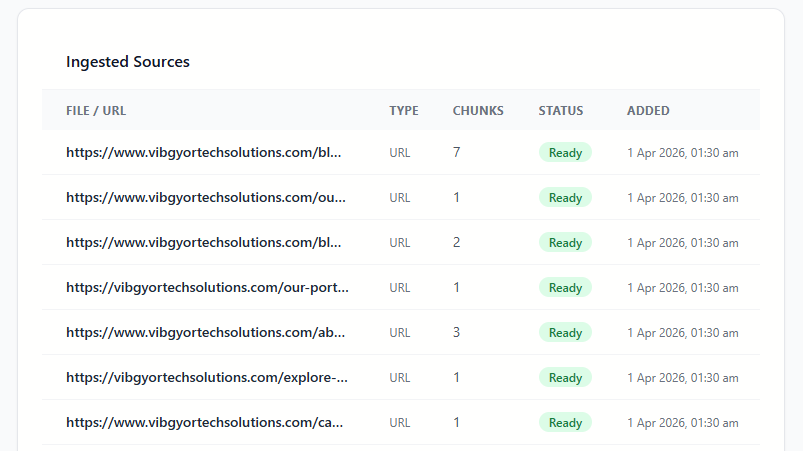Image resolution: width=803 pixels, height=451 pixels.
Task: Click the 'FILE / URL' column header
Action: coord(96,111)
